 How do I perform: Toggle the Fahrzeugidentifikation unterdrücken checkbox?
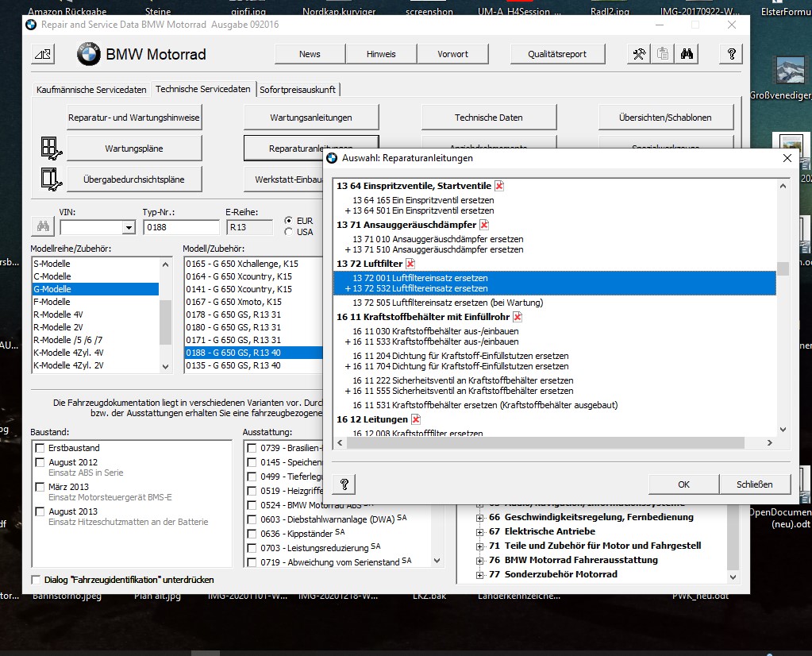pos(36,580)
